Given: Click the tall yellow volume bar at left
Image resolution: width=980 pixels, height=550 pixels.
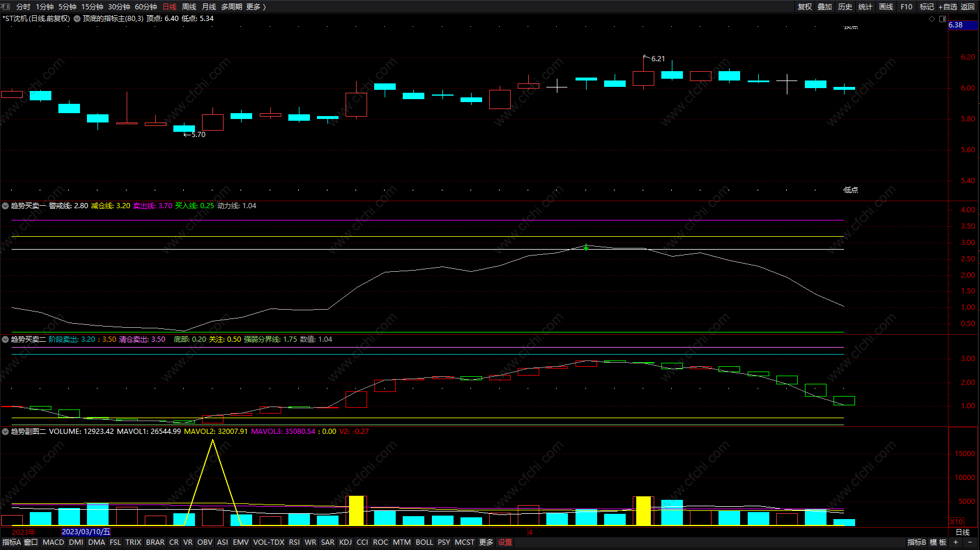Looking at the screenshot, I should point(356,511).
